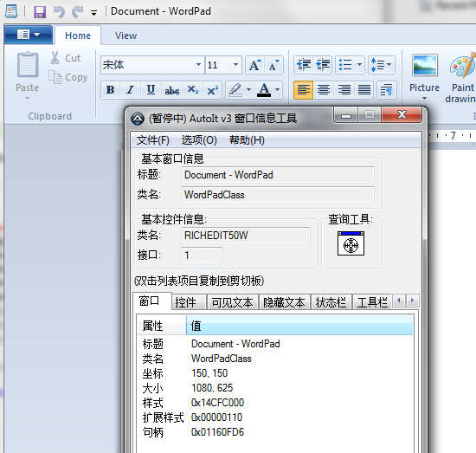Grow the font size
Image resolution: width=476 pixels, height=453 pixels.
[254, 65]
